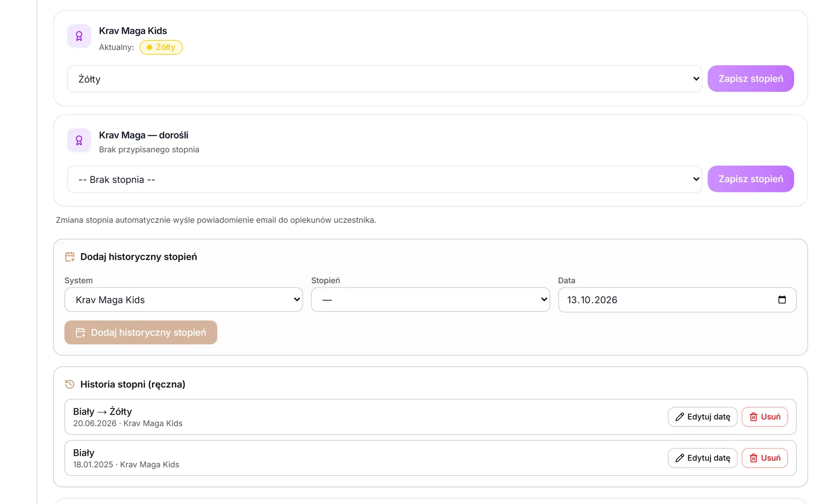The image size is (824, 504).
Task: Click the pencil icon in the Biały → Żółty row
Action: point(680,417)
